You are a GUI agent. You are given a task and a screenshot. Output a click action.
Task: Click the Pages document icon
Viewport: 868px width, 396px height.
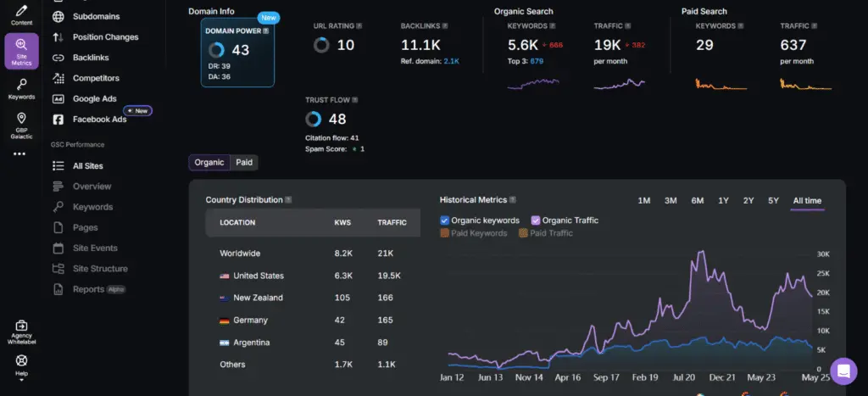click(x=58, y=227)
